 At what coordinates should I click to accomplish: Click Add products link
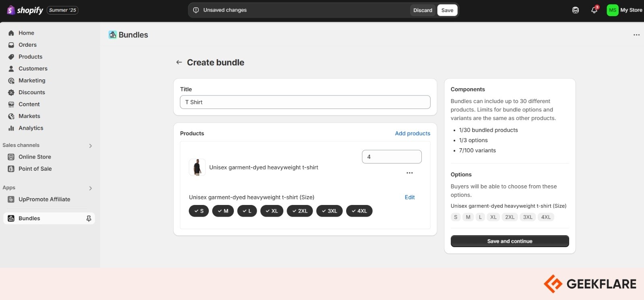[413, 134]
